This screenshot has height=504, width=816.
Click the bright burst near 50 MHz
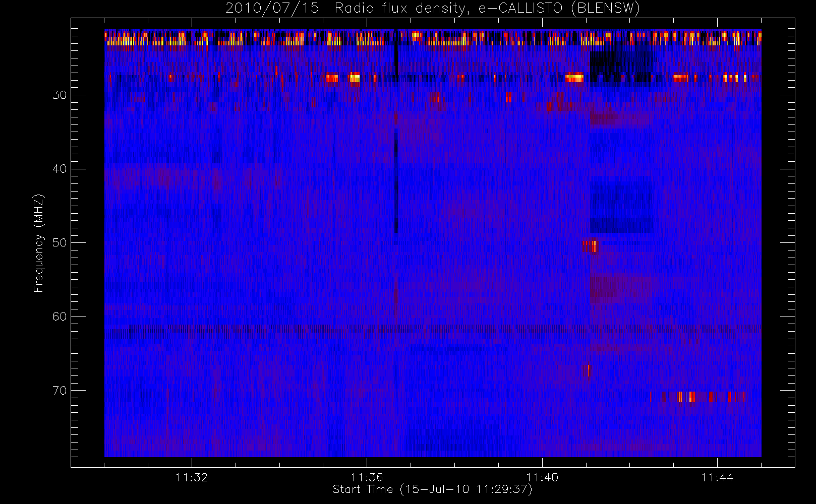tap(590, 246)
